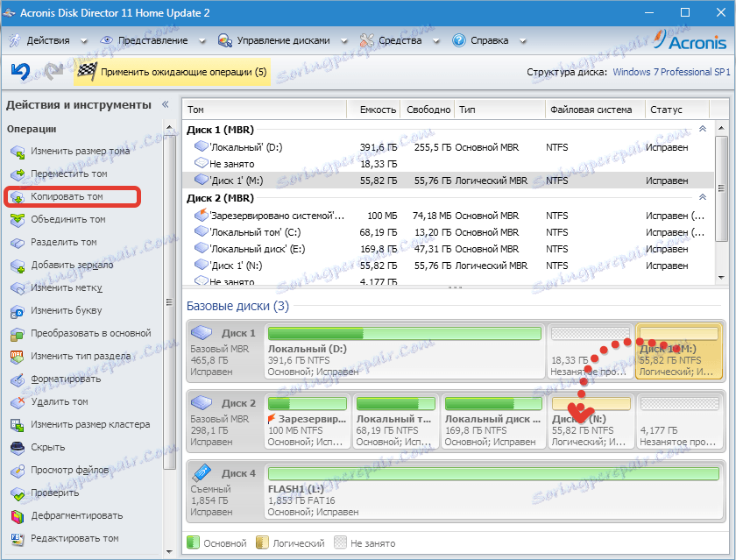Select the Зарезервир... 100 МБ partition block
Image resolution: width=736 pixels, height=560 pixels.
pos(308,422)
